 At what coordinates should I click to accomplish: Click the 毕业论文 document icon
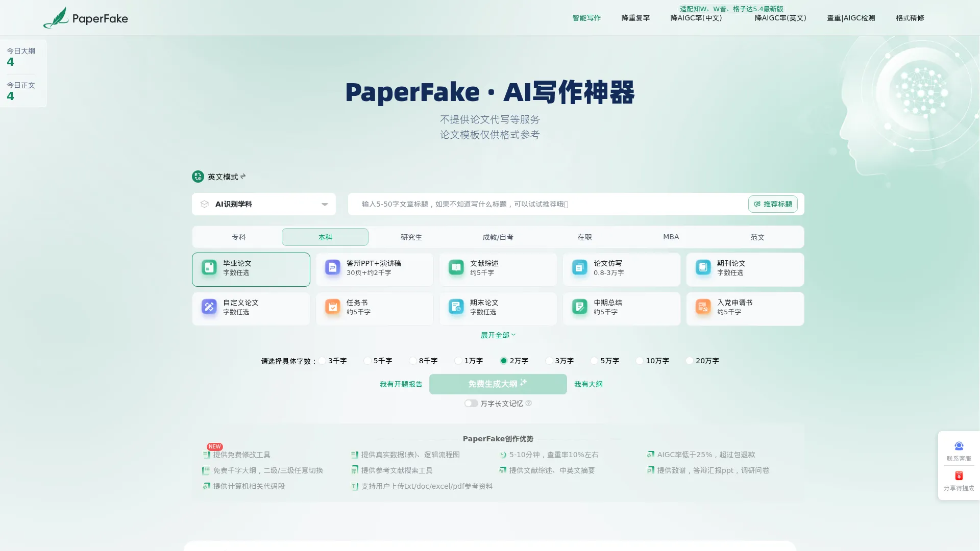click(209, 267)
